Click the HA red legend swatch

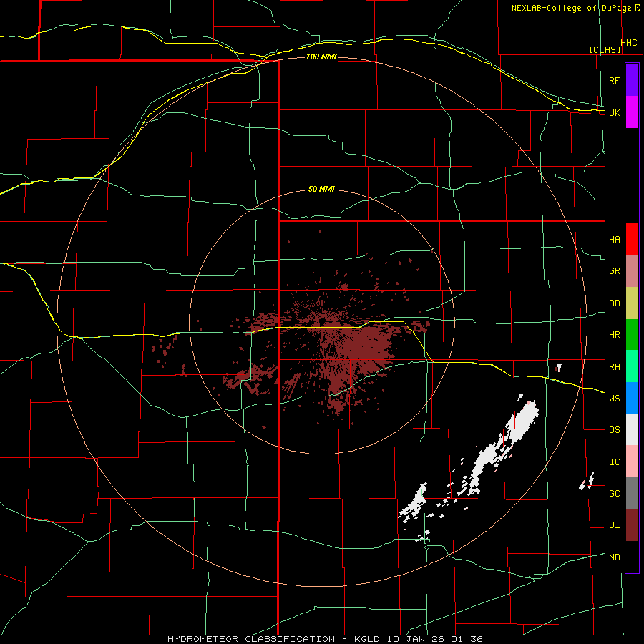point(632,239)
